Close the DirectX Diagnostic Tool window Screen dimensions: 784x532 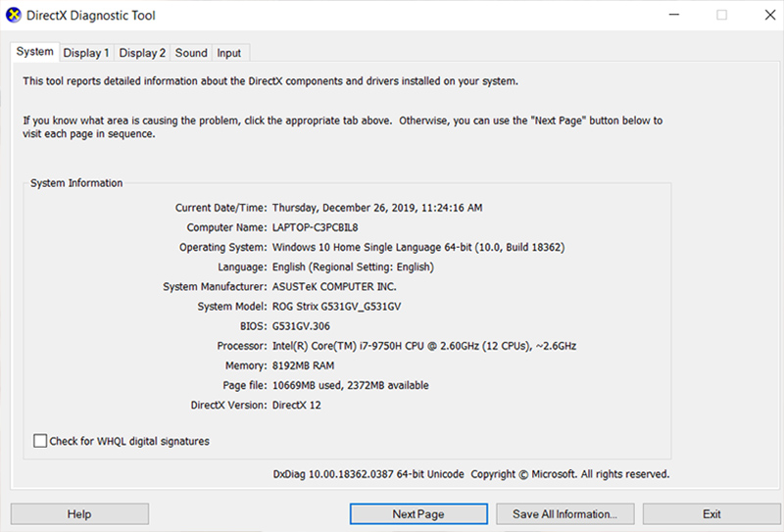[x=766, y=16]
